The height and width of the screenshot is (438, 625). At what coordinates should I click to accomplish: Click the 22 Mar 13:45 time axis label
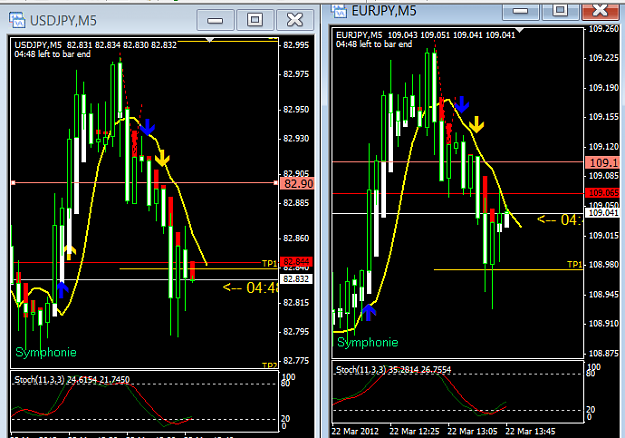530,431
